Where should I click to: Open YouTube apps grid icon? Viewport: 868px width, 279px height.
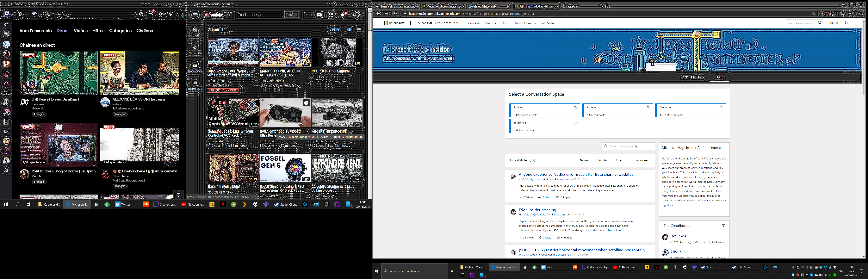click(331, 15)
